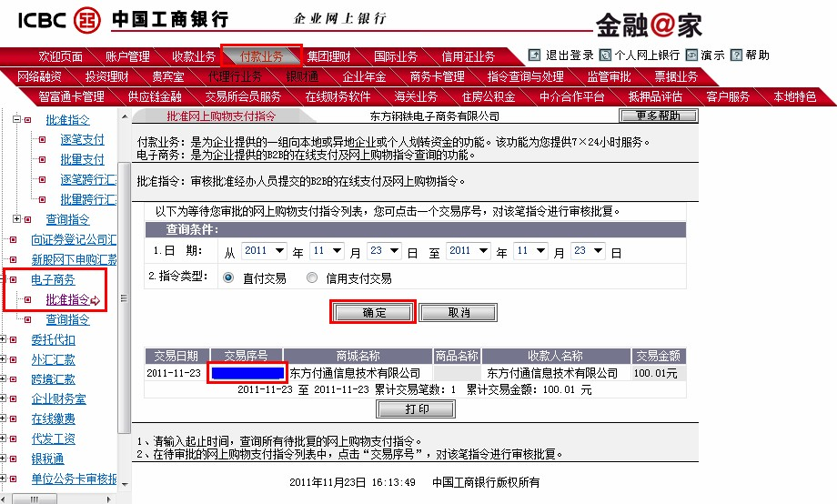
Task: Open the start day dropdown
Action: point(385,251)
